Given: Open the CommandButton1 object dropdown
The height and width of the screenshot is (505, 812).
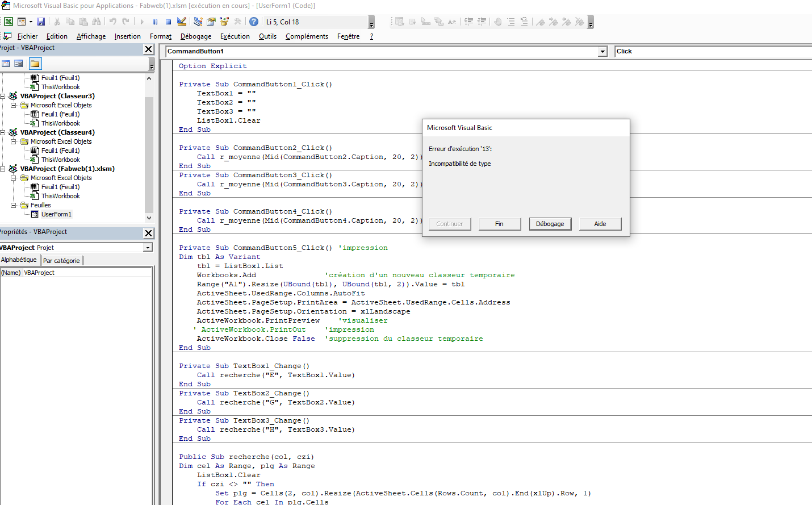Looking at the screenshot, I should (602, 52).
